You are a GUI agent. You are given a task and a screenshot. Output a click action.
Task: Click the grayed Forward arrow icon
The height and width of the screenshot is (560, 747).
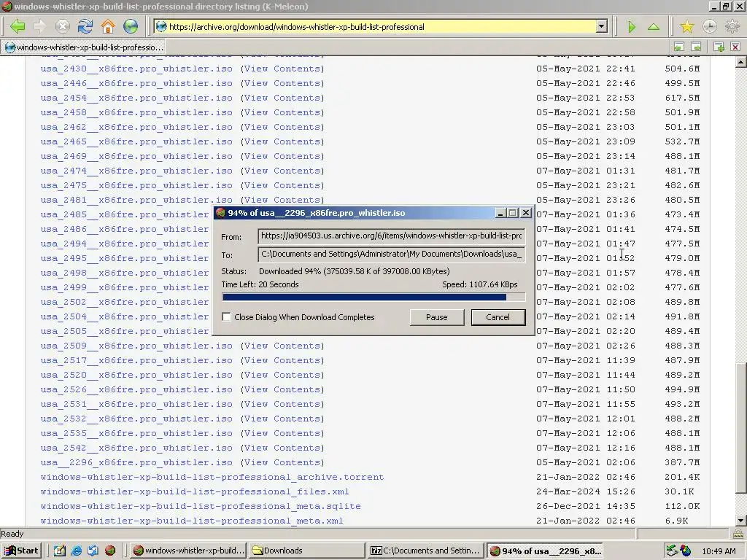pyautogui.click(x=40, y=27)
